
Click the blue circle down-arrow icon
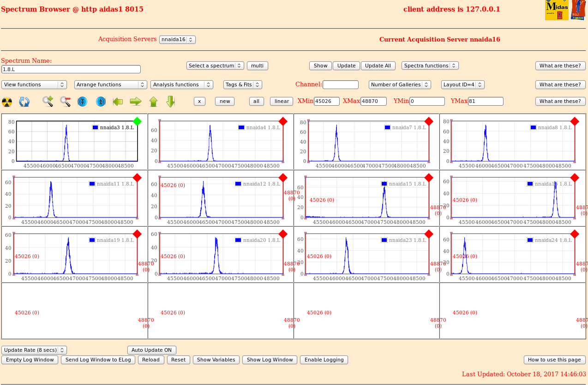click(83, 102)
